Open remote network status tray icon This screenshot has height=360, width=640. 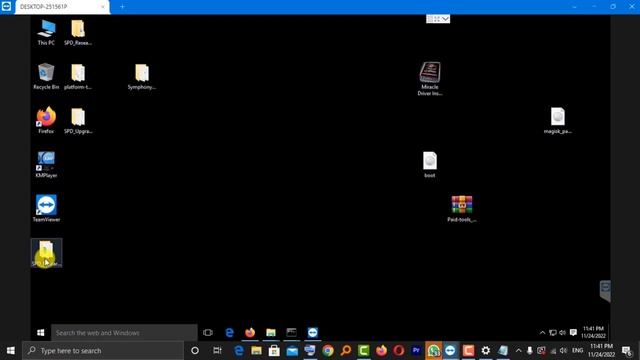click(x=553, y=333)
